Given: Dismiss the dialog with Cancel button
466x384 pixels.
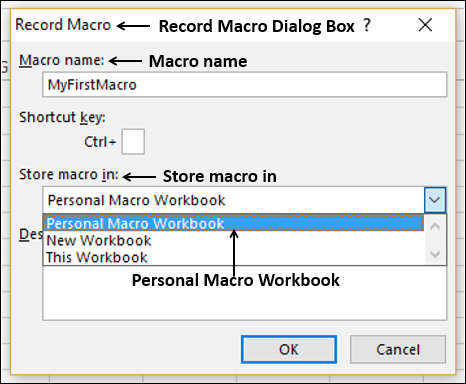Looking at the screenshot, I should click(x=398, y=350).
